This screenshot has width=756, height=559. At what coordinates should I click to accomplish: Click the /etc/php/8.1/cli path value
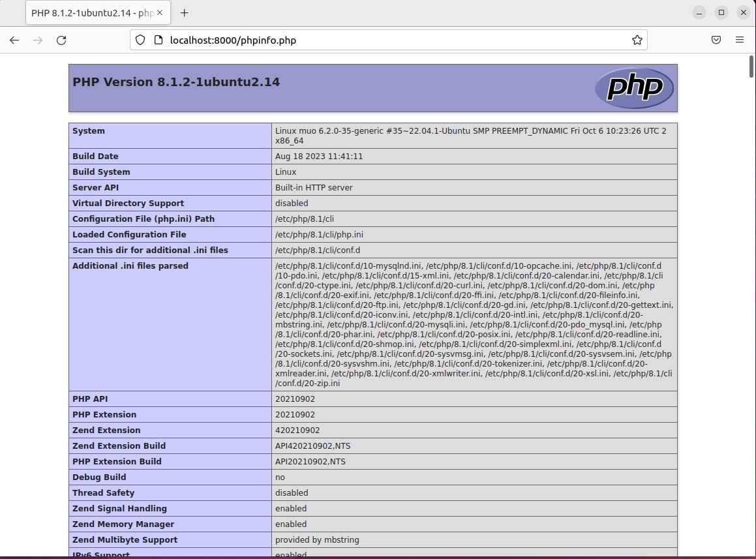click(x=304, y=219)
